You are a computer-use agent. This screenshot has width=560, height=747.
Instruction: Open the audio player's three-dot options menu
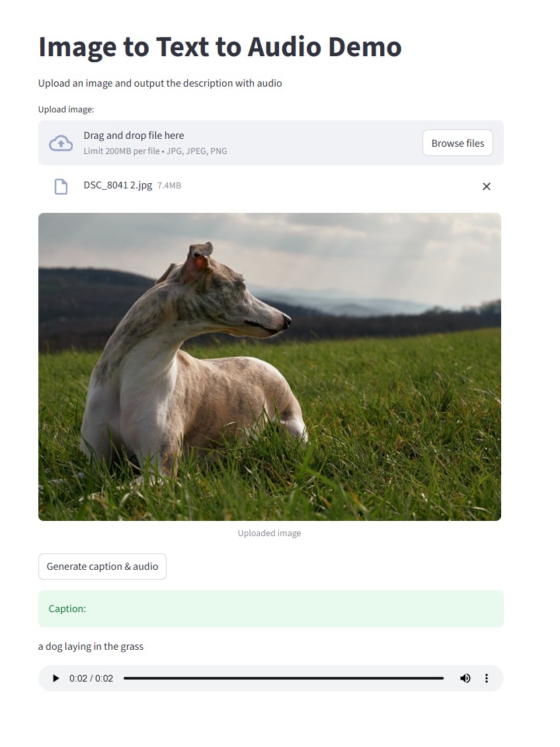(486, 678)
